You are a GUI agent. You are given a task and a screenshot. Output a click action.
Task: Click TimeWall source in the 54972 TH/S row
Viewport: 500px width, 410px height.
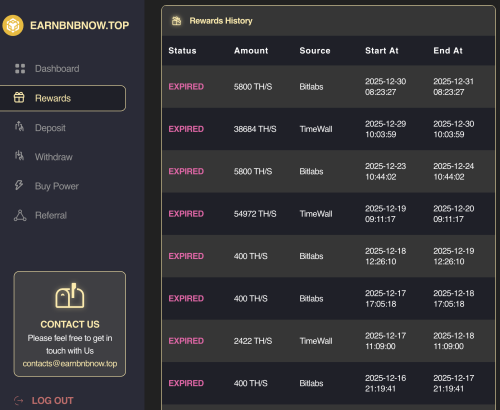316,214
